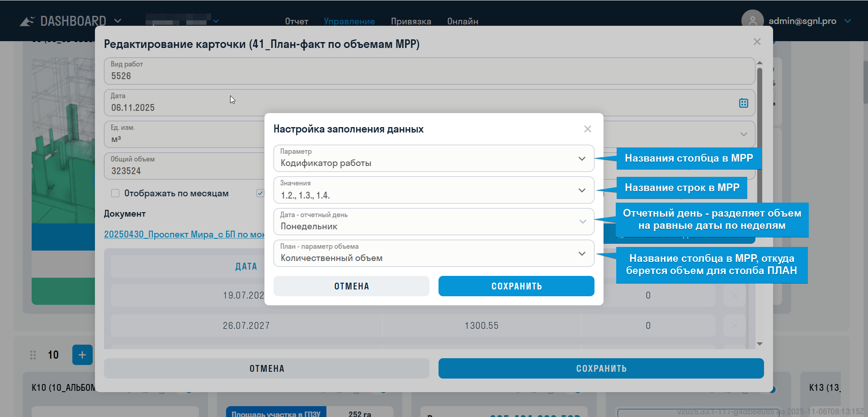Expand 'Дата - отчетный день' dropdown
868x417 pixels.
pyautogui.click(x=581, y=222)
